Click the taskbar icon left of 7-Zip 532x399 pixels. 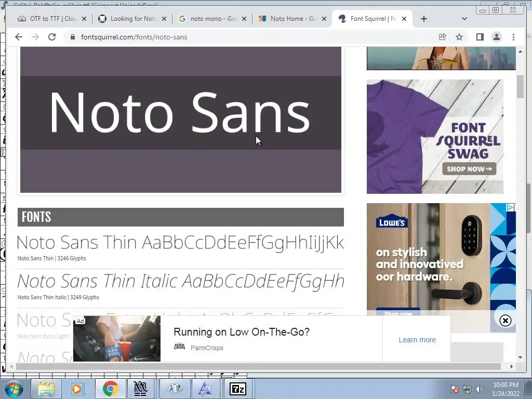tap(206, 389)
